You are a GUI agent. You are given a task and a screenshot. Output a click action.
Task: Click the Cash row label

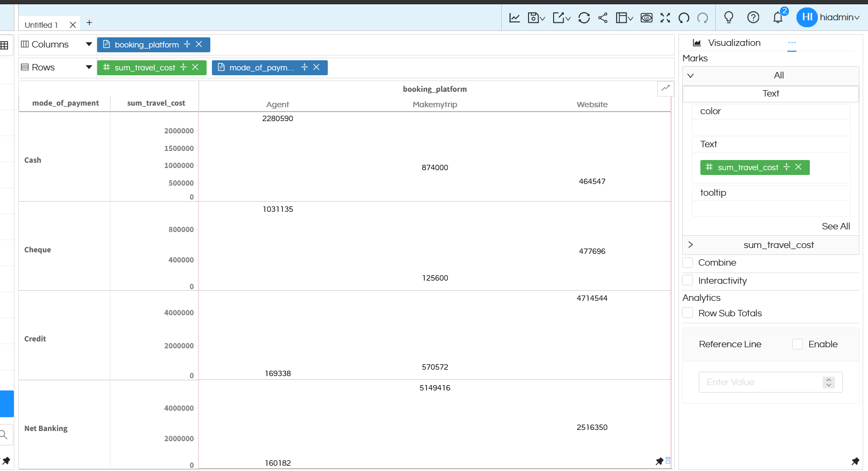(33, 160)
